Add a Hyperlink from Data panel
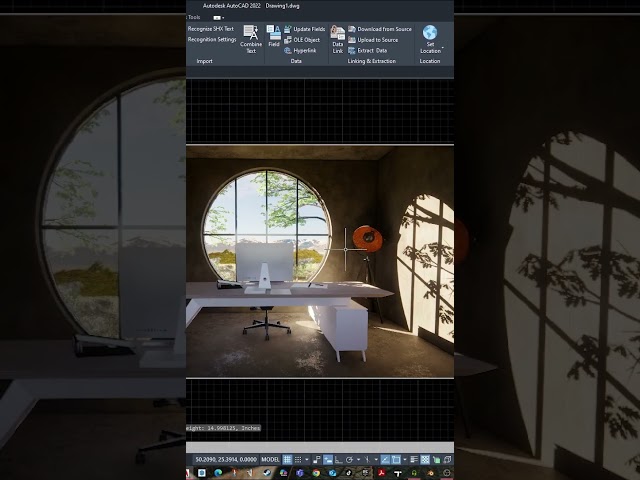Viewport: 640px width, 480px height. click(x=300, y=51)
